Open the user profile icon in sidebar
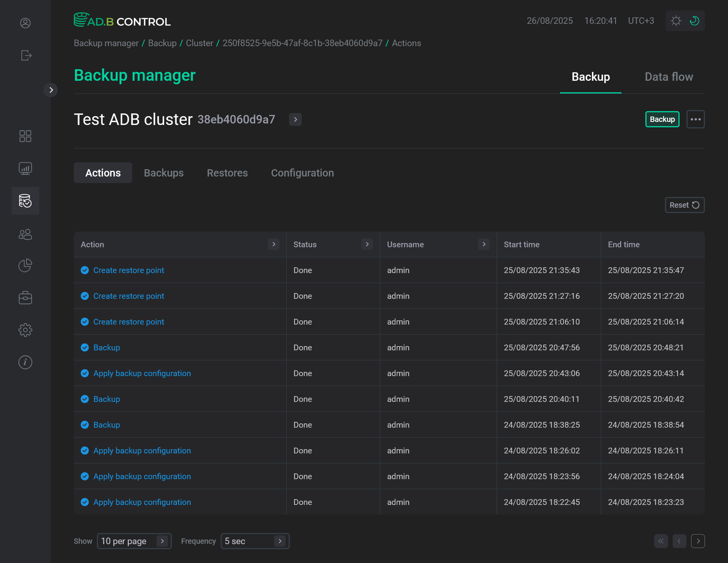 tap(25, 23)
